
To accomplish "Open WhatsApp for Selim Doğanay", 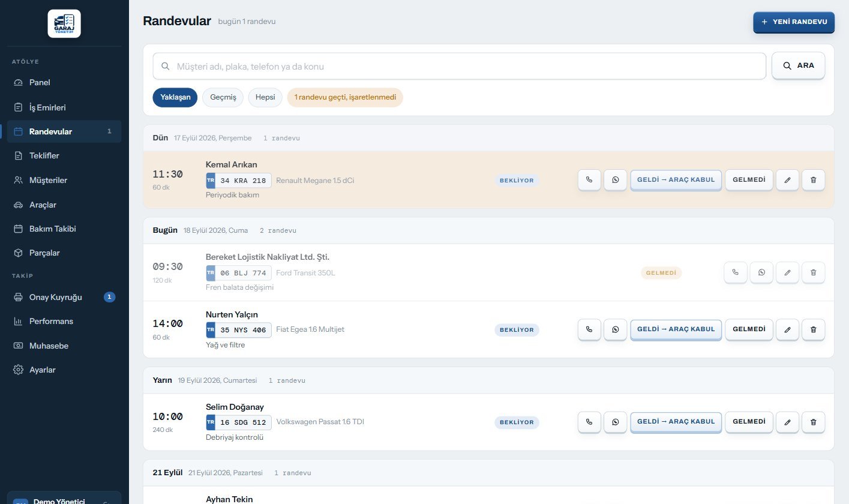I will tap(616, 422).
